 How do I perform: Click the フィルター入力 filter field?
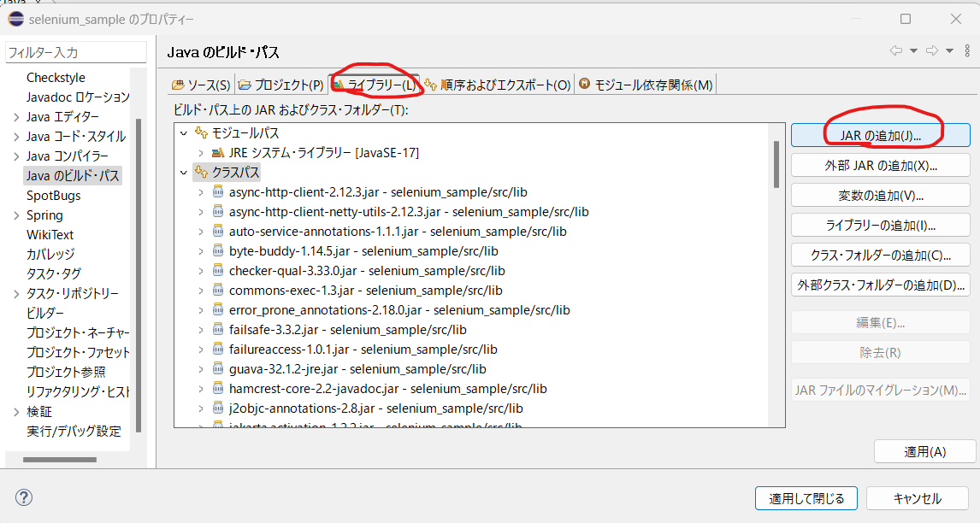[75, 52]
